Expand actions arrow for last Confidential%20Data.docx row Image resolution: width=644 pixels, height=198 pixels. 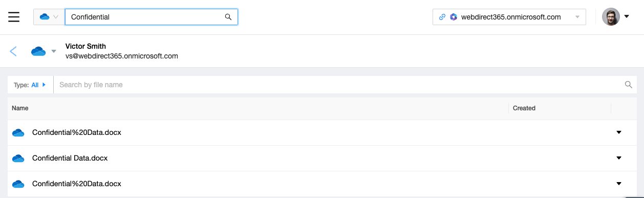618,184
